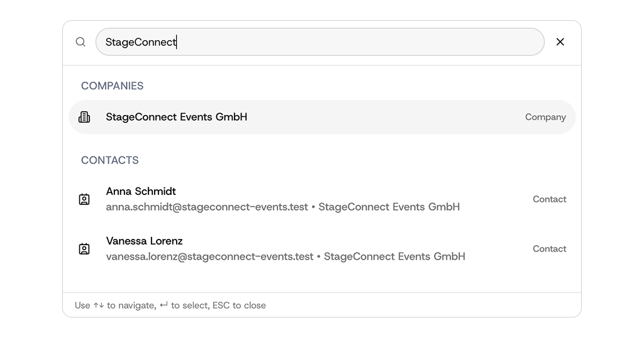Select the Vanessa Lorenz contact result
Viewport: 644px width, 337px height.
[x=145, y=241]
